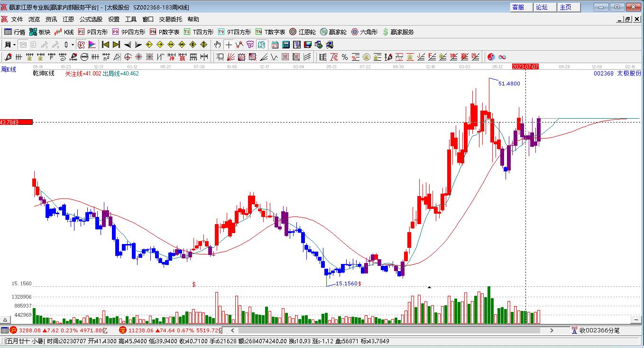The image size is (644, 348).
Task: Expand the candlestick style dropdown arrow
Action: coord(73,45)
